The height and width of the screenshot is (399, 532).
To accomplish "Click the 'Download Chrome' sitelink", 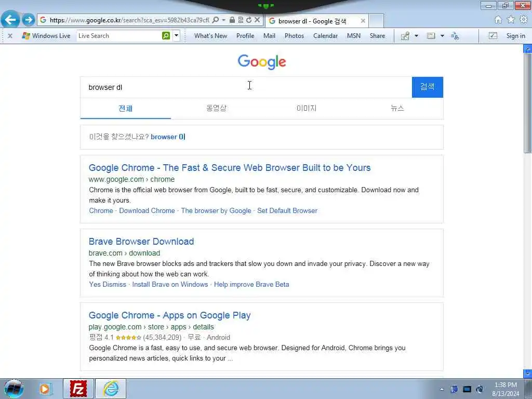I will pos(147,211).
